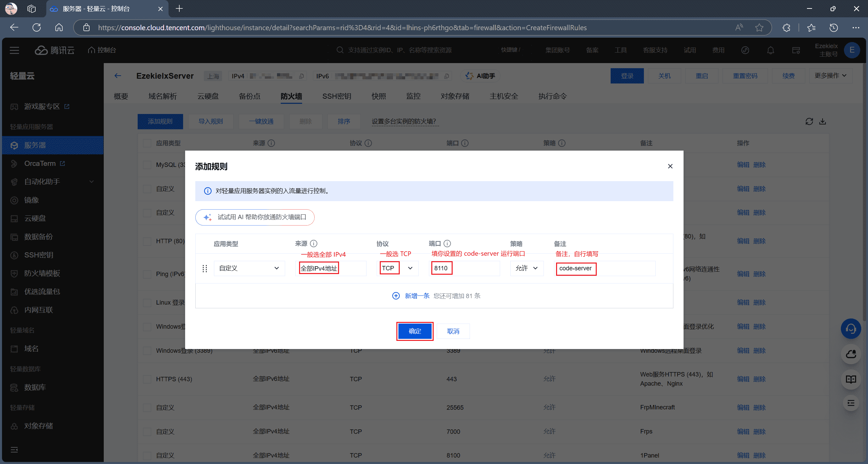Viewport: 868px width, 464px height.
Task: Click 编辑 for the HTTPS (443) row
Action: pyautogui.click(x=743, y=379)
